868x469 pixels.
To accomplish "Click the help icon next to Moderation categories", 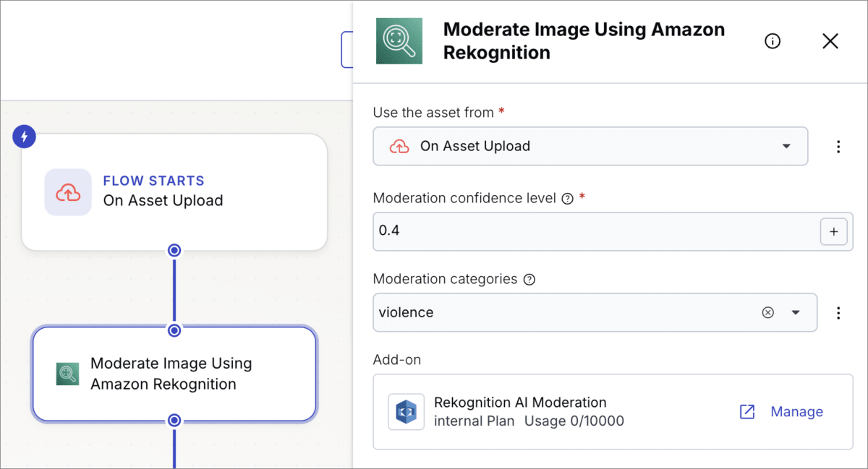I will (x=529, y=280).
